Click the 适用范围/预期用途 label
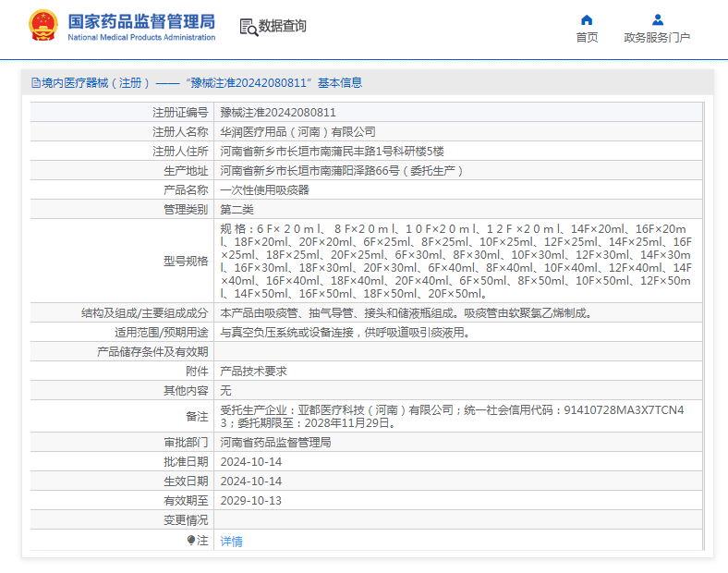 click(161, 333)
